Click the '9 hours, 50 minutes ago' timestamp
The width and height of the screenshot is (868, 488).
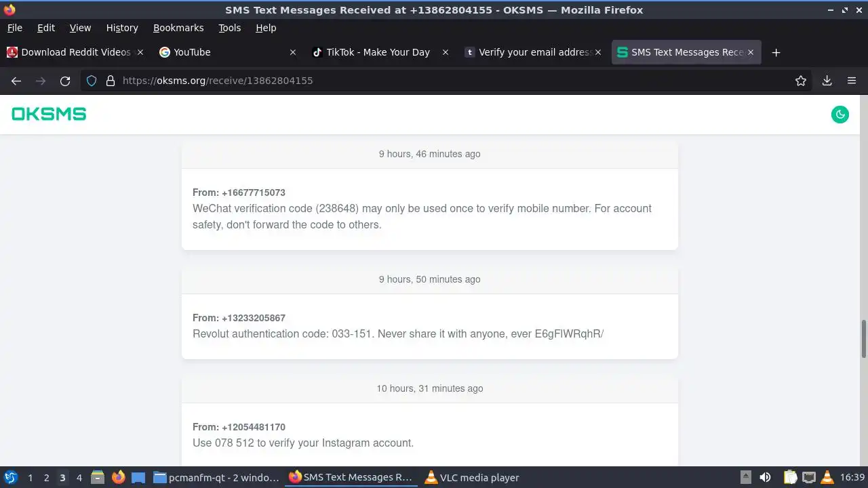click(430, 279)
